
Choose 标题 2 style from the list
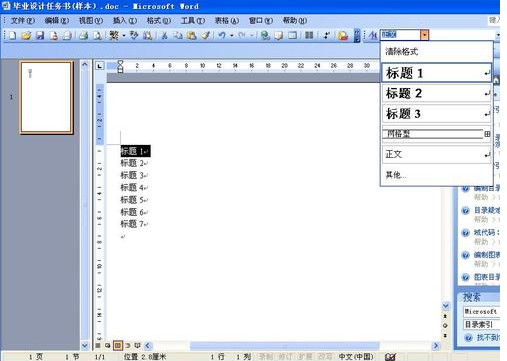(436, 93)
